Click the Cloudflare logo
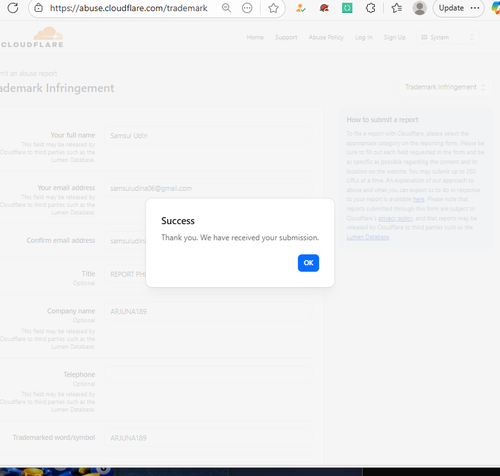This screenshot has width=500, height=476. pyautogui.click(x=32, y=37)
